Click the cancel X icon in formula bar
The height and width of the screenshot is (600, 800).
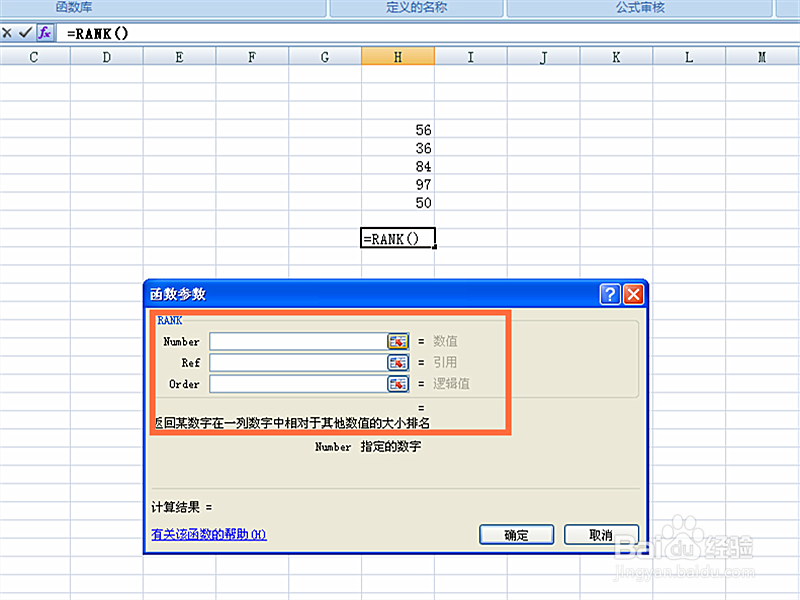pos(7,33)
